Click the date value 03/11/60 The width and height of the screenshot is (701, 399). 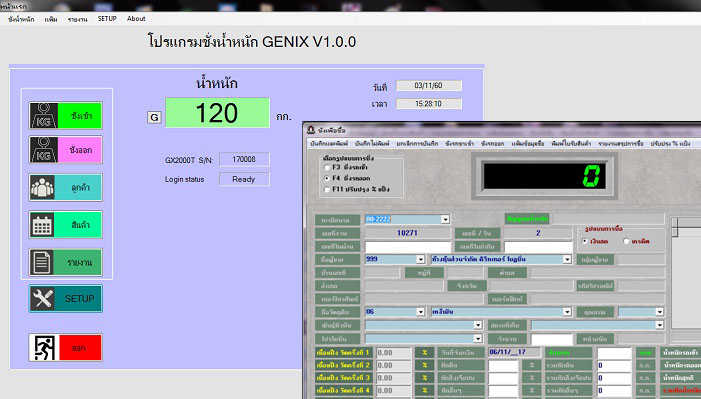point(428,85)
